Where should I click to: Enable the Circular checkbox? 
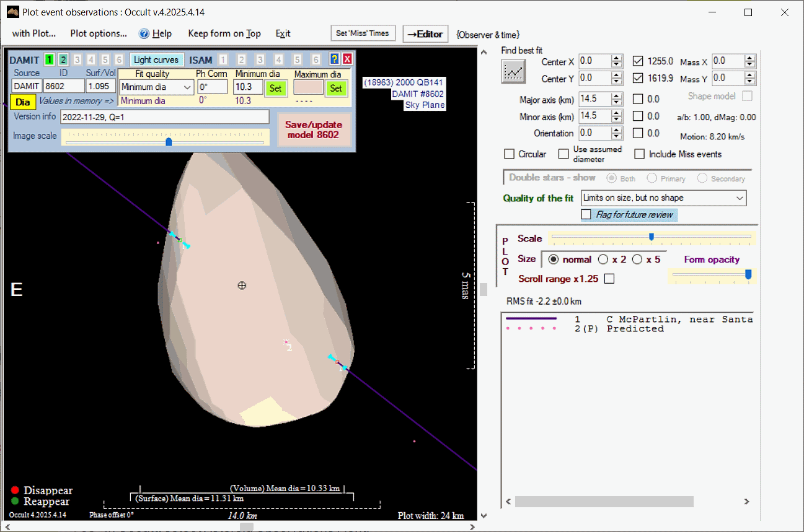(510, 154)
